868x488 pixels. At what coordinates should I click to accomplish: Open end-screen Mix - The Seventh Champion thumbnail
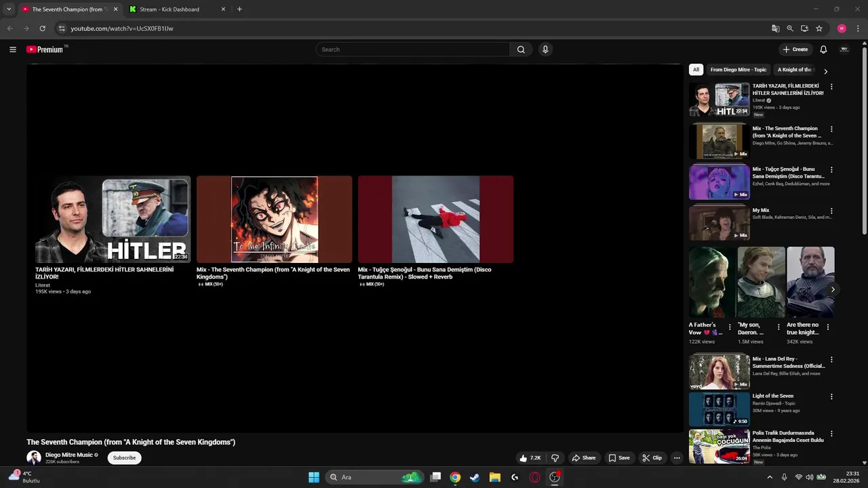(x=274, y=219)
